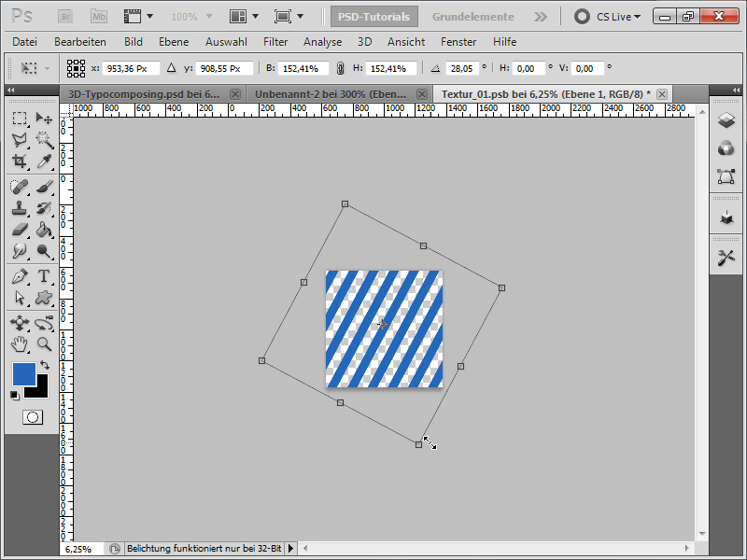
Task: Open the 3D panel icon
Action: 726,217
